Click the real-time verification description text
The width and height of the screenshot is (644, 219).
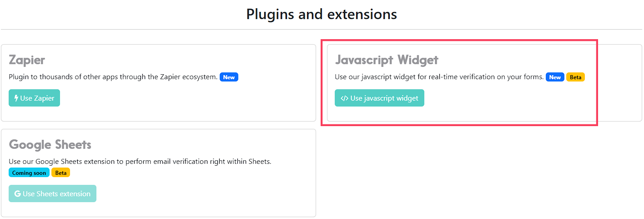point(439,77)
